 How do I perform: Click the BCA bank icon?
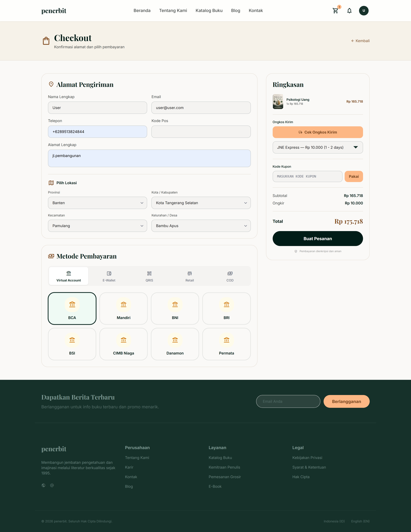72,304
